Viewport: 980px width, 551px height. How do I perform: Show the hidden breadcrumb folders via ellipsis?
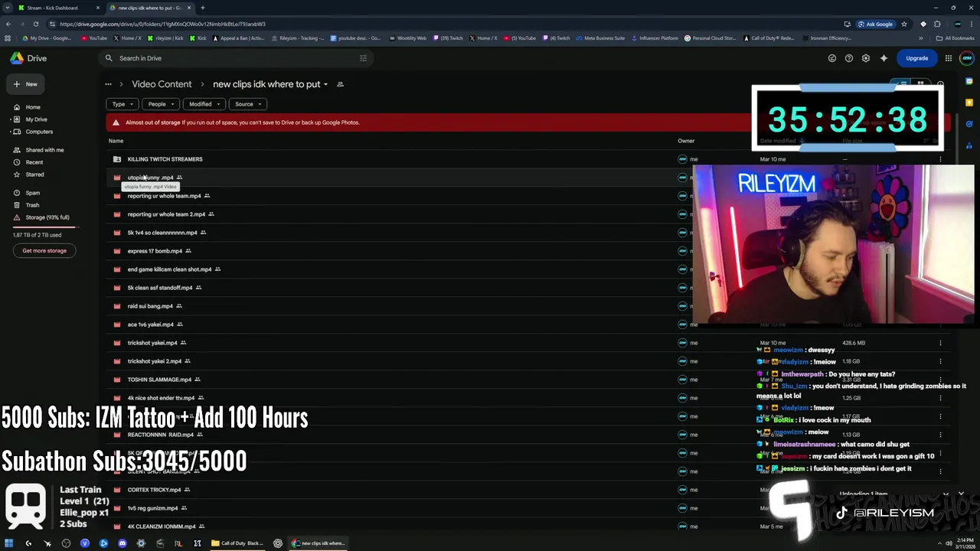point(108,84)
